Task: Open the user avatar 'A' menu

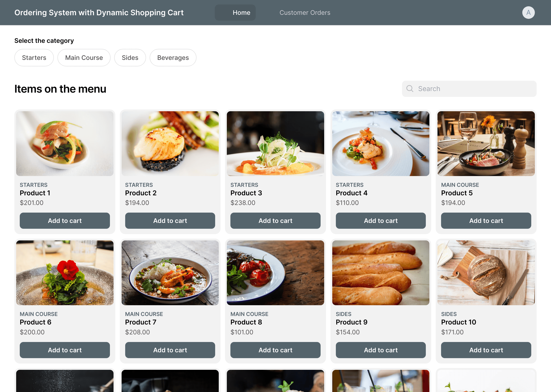Action: pyautogui.click(x=528, y=13)
